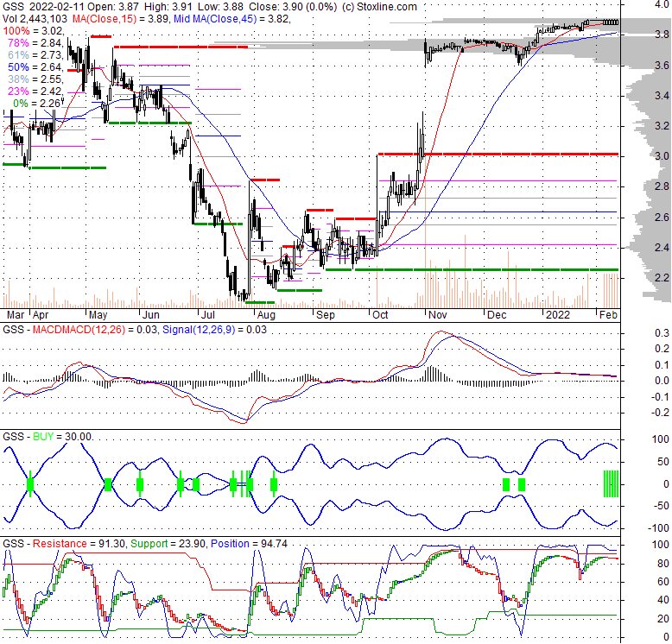Click the 'Apr' month axis label
This screenshot has width=672, height=644.
(x=41, y=315)
